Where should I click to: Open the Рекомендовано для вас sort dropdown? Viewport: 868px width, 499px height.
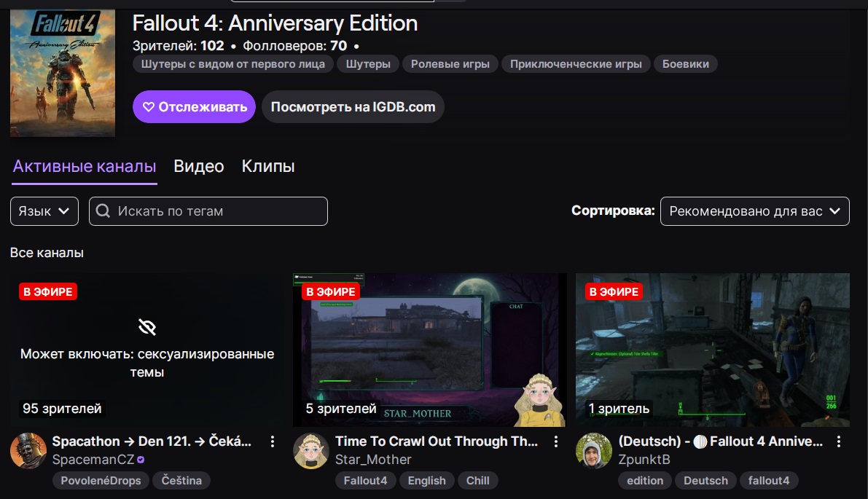pos(754,211)
